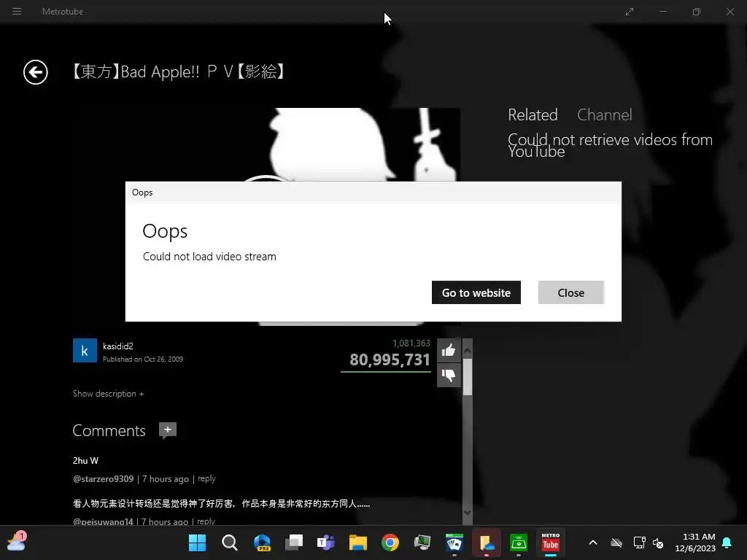
Task: Open clock and date 1:31 AM
Action: 695,542
